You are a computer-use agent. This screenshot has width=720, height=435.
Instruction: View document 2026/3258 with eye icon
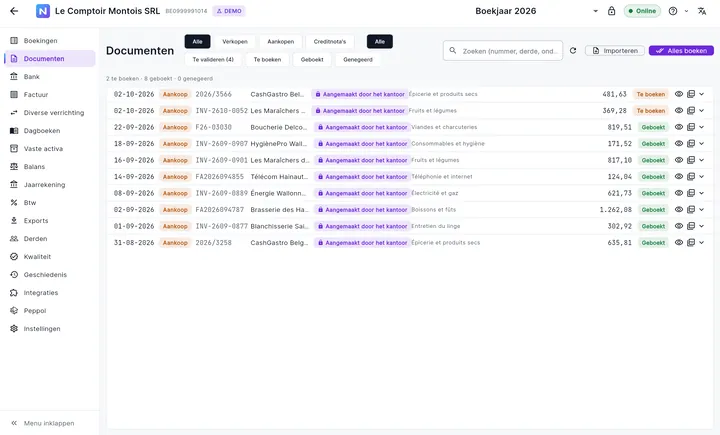point(679,243)
